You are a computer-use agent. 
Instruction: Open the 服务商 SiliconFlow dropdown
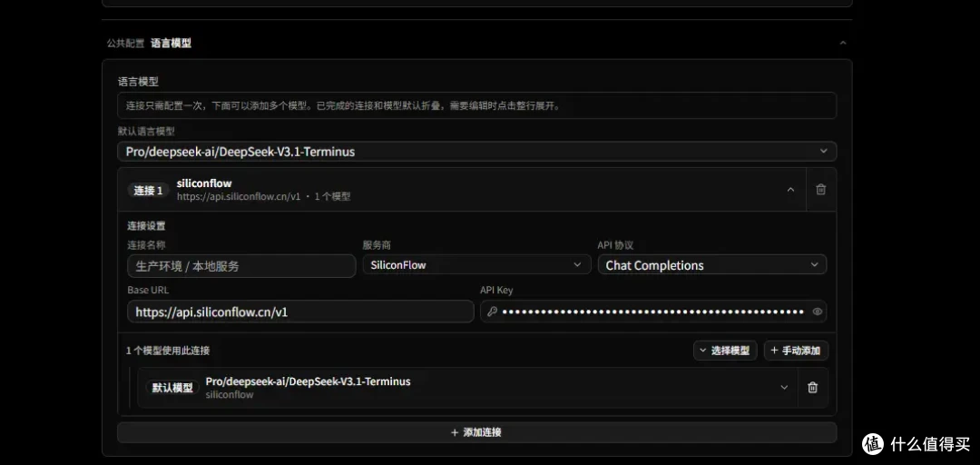(477, 264)
